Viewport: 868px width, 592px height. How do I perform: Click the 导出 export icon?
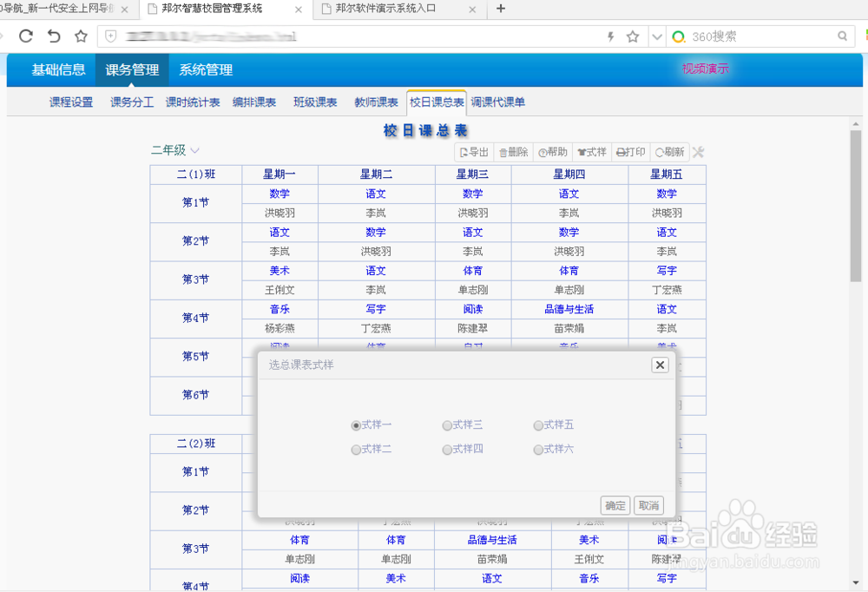click(472, 151)
